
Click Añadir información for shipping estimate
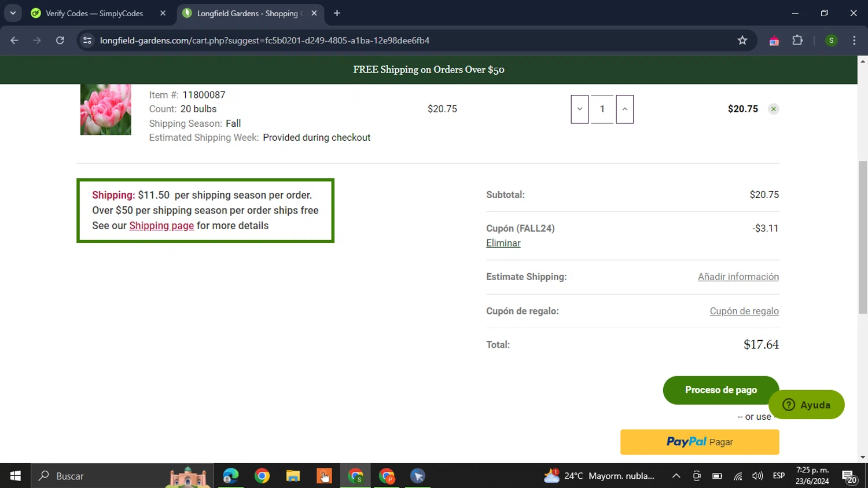click(738, 277)
